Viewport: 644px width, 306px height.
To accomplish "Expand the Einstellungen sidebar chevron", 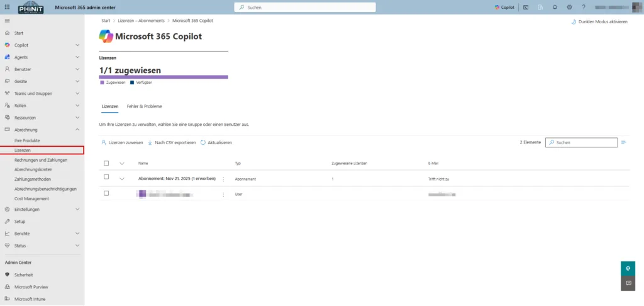I will [77, 209].
